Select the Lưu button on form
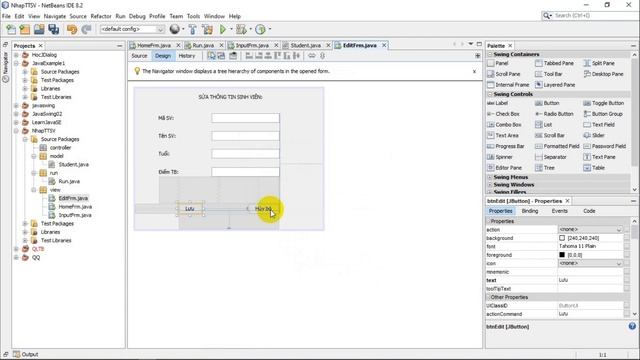 [190, 209]
